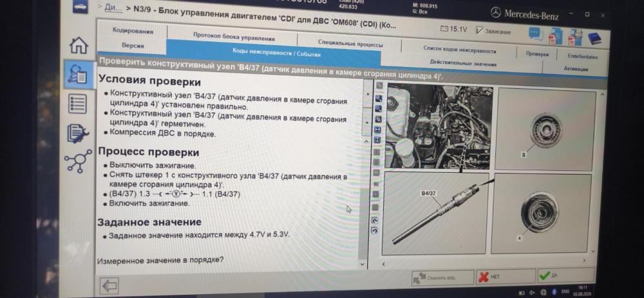Click the (B4/37) 1.3 to 1.1 measurement line
Viewport: 644px width, 298px height.
tap(174, 194)
